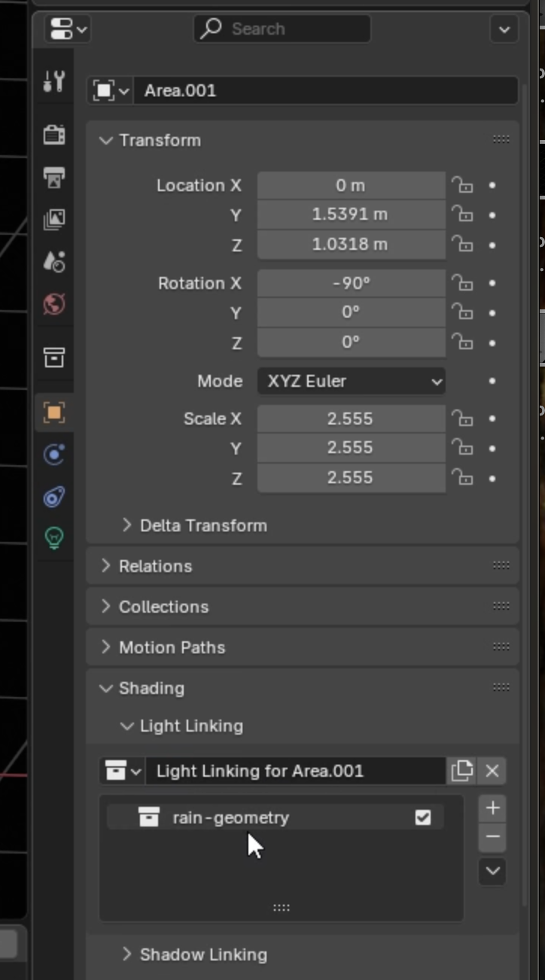Open the World properties tab
The image size is (545, 980).
[x=54, y=304]
